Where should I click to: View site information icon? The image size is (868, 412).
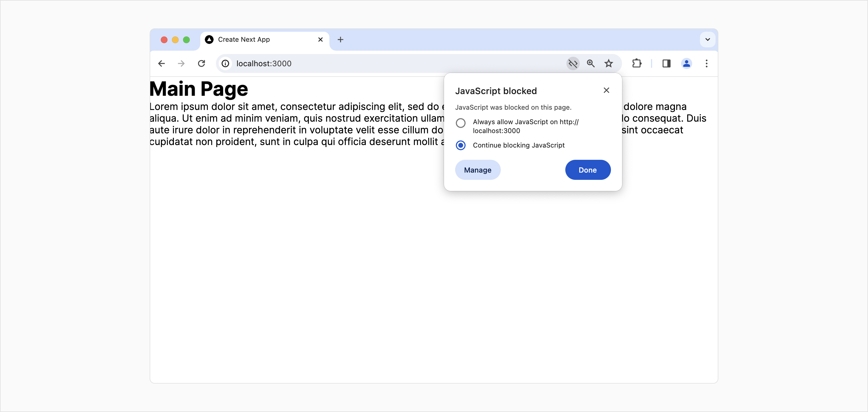pos(225,63)
